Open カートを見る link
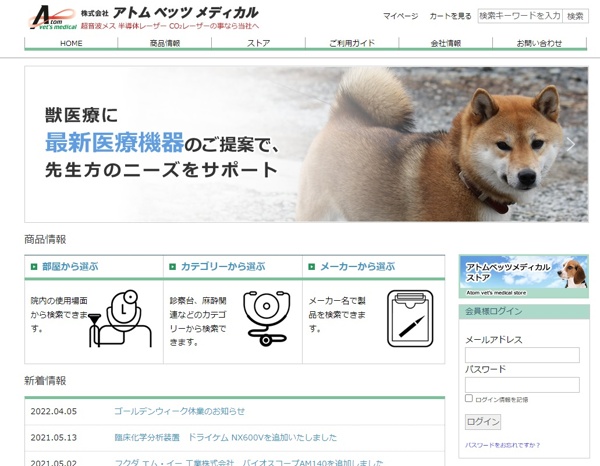The height and width of the screenshot is (466, 600). click(x=450, y=16)
